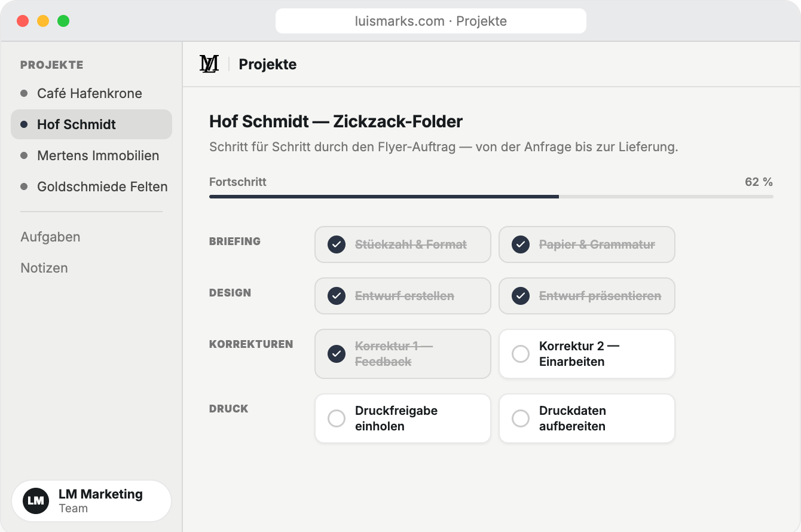Open the LM Marketing Team account button

click(x=91, y=501)
